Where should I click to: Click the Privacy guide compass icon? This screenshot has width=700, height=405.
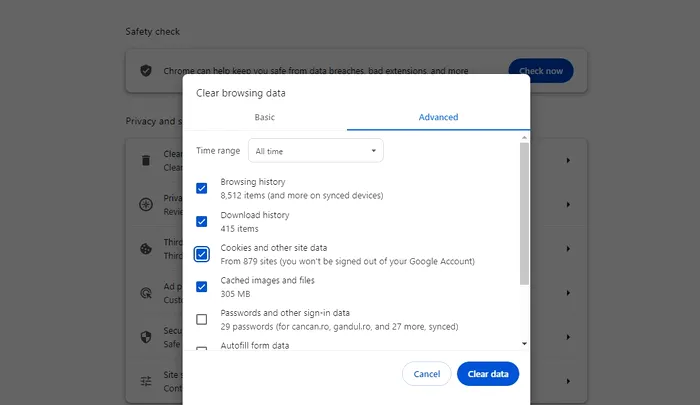[x=146, y=205]
